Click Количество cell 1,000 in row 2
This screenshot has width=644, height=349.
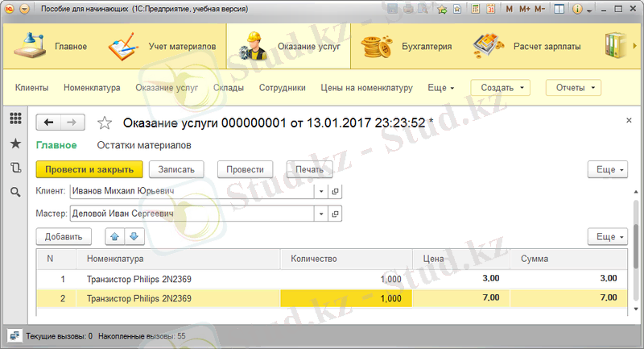pyautogui.click(x=346, y=298)
